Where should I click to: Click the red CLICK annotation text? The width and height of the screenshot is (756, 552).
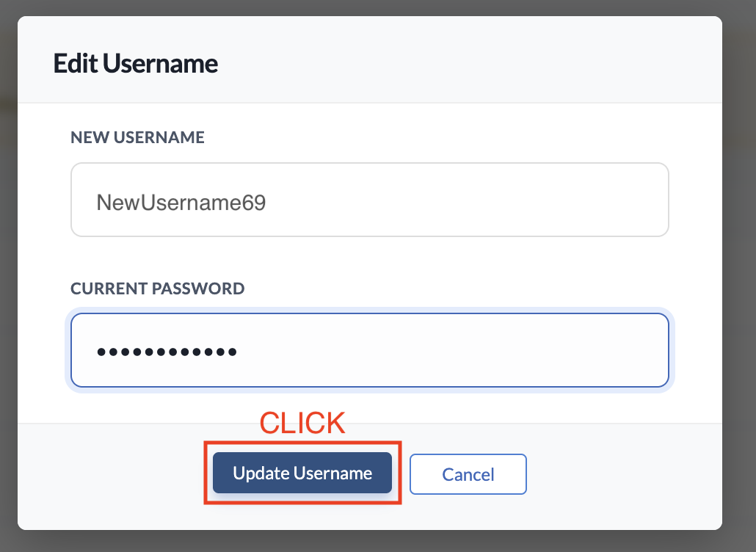point(302,423)
